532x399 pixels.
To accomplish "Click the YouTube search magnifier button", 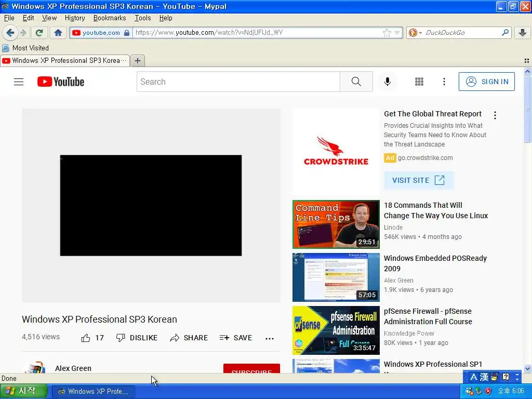I will point(356,82).
